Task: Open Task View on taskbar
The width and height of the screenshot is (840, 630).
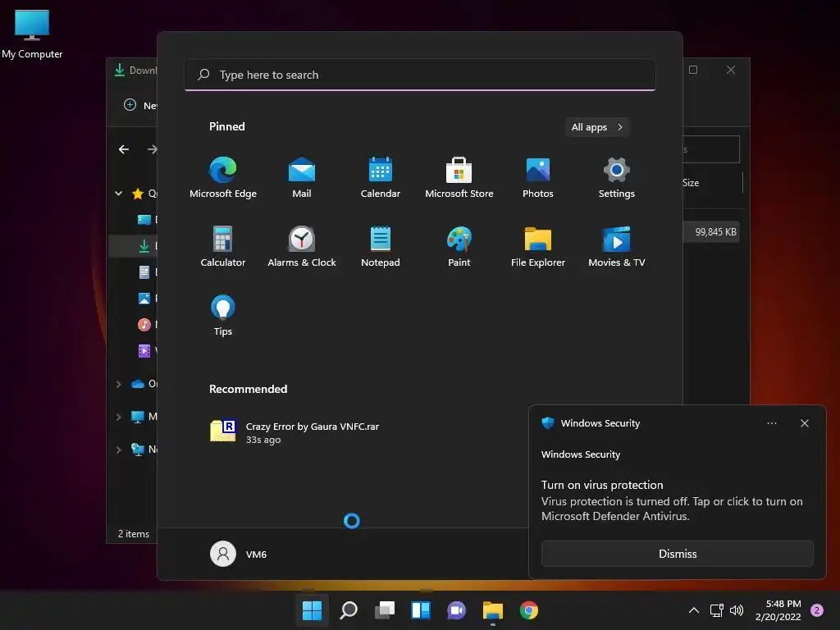Action: pyautogui.click(x=385, y=610)
